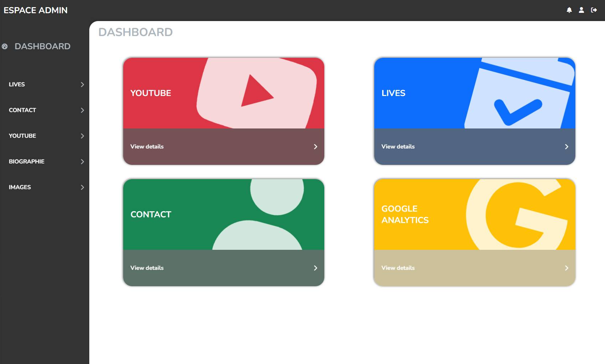Click the DASHBOARD page heading
The height and width of the screenshot is (364, 605).
coord(135,32)
